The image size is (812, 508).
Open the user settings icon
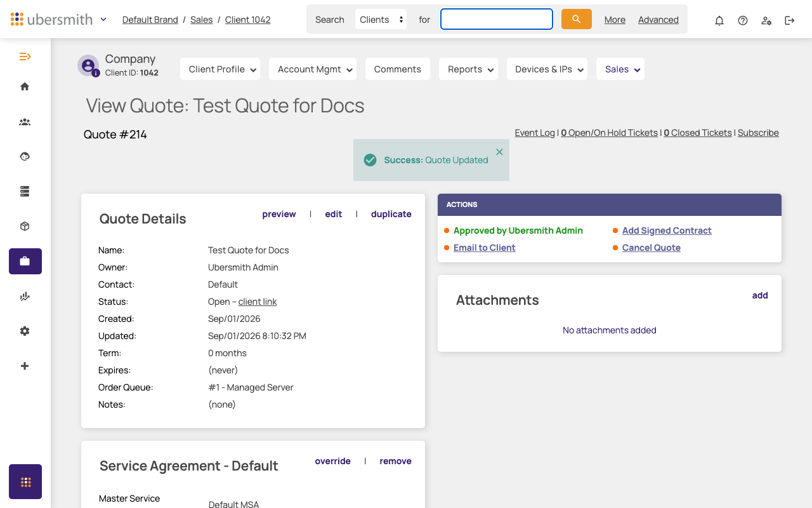(x=766, y=20)
